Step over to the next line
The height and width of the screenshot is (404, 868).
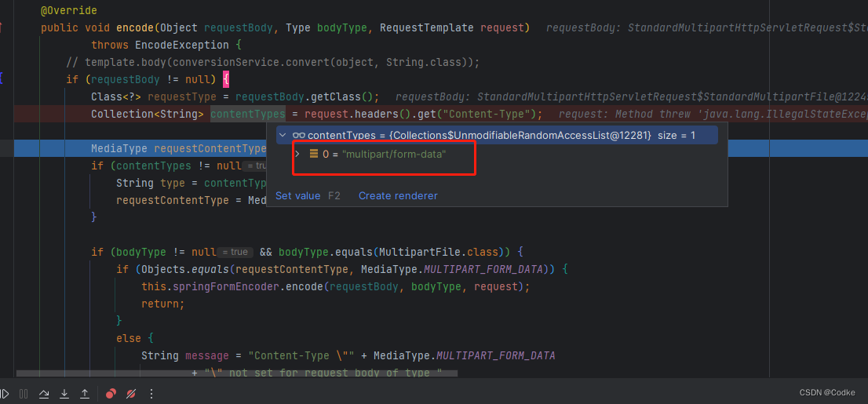coord(44,394)
